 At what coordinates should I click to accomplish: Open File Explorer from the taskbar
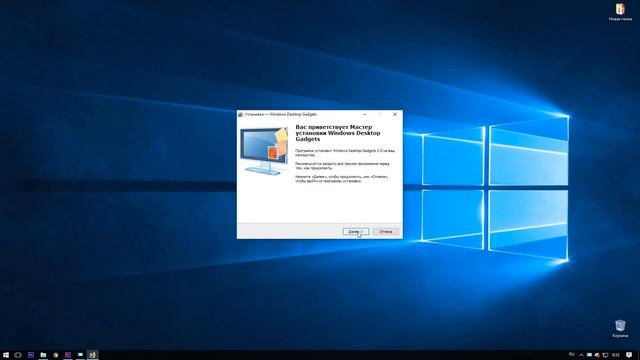coord(43,355)
